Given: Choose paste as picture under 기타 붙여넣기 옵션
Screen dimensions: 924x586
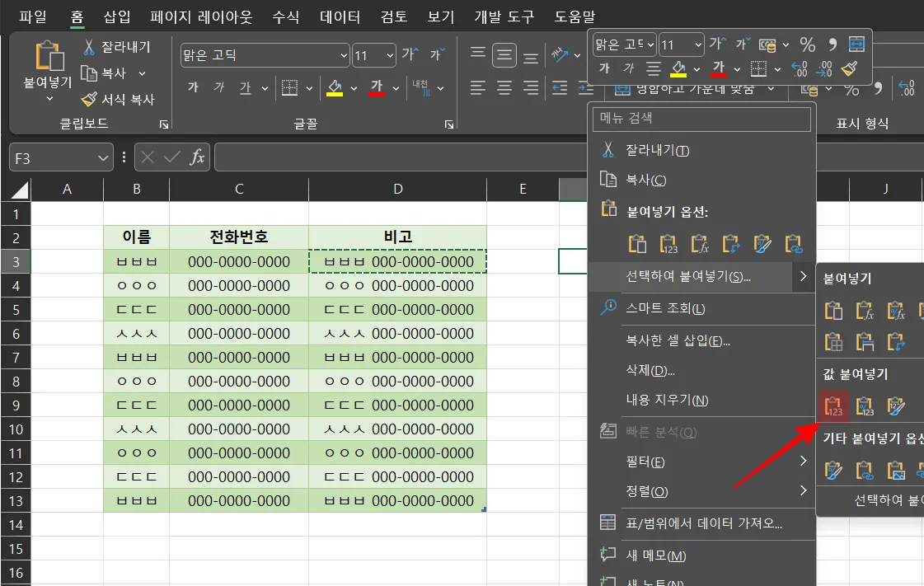Looking at the screenshot, I should click(x=896, y=471).
